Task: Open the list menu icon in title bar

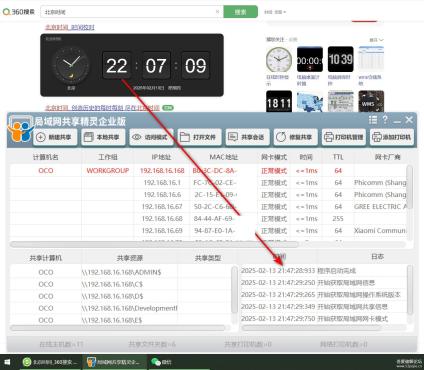Action: (x=373, y=120)
